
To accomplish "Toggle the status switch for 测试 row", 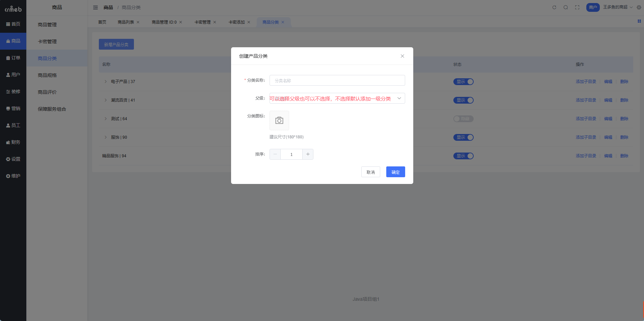I will [x=463, y=119].
